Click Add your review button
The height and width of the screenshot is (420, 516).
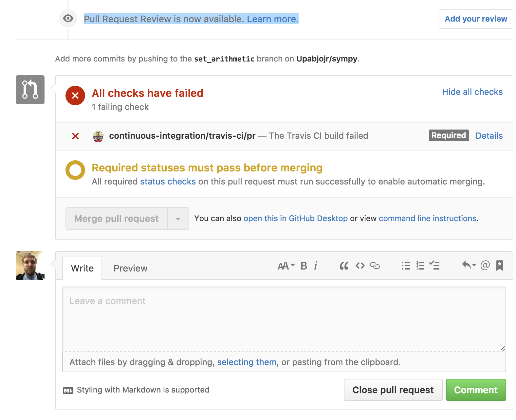tap(476, 19)
